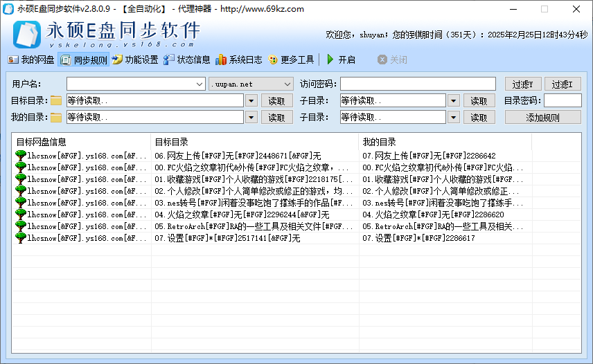Sort by the 目标网盘信息 column header

pos(81,142)
